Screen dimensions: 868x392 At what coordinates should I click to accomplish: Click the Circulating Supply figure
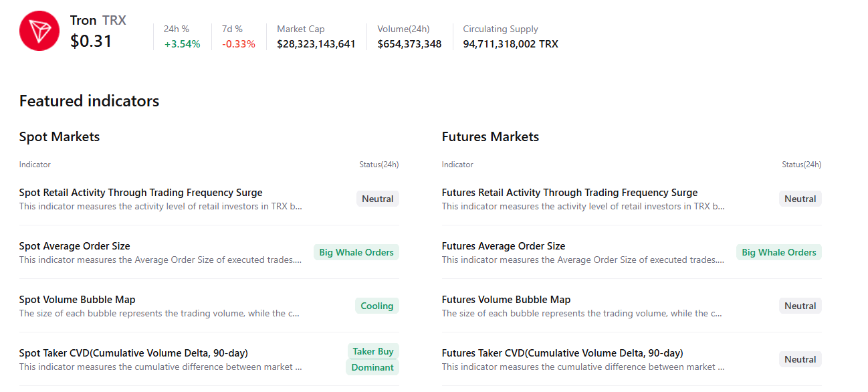point(510,44)
